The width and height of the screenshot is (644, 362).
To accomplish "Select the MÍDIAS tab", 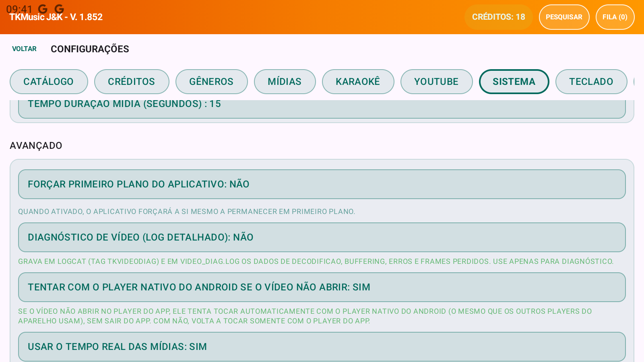I will [285, 82].
